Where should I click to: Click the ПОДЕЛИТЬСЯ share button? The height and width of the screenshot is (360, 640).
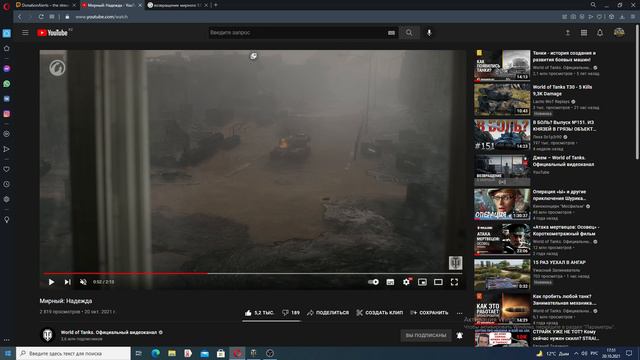[328, 313]
